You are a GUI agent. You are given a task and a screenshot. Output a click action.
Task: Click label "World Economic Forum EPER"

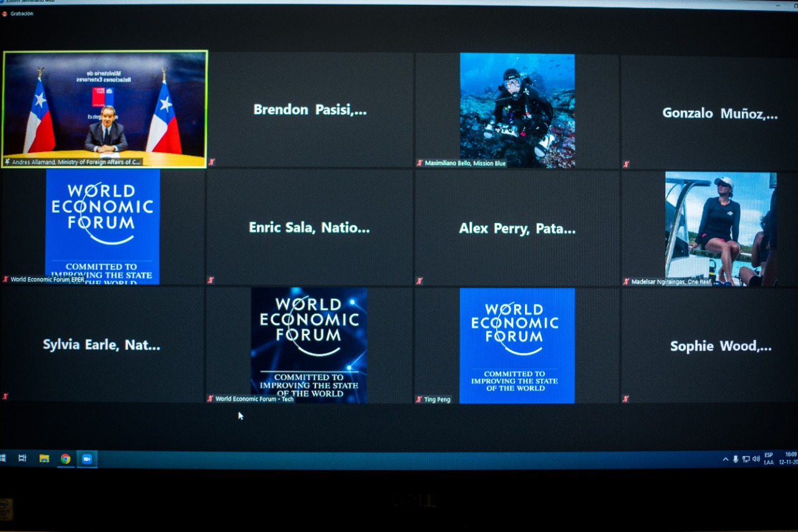click(47, 280)
